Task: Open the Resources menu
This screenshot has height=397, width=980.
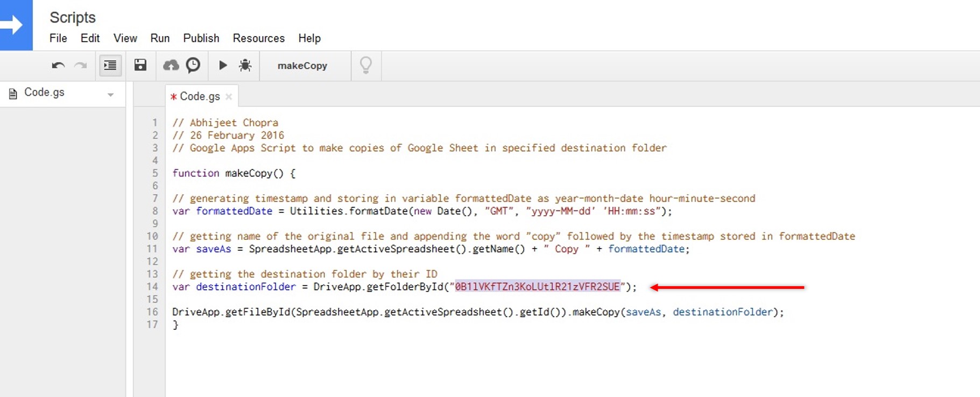Action: [x=258, y=38]
